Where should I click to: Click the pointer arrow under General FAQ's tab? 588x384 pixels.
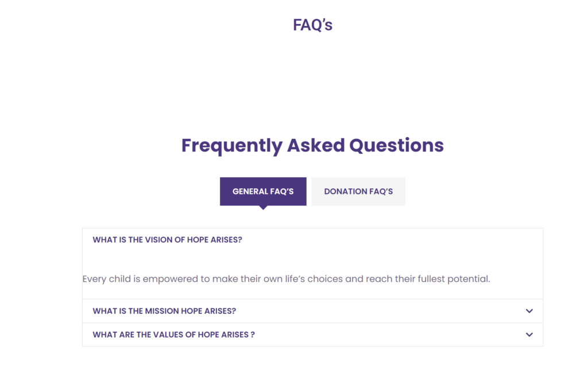point(263,207)
